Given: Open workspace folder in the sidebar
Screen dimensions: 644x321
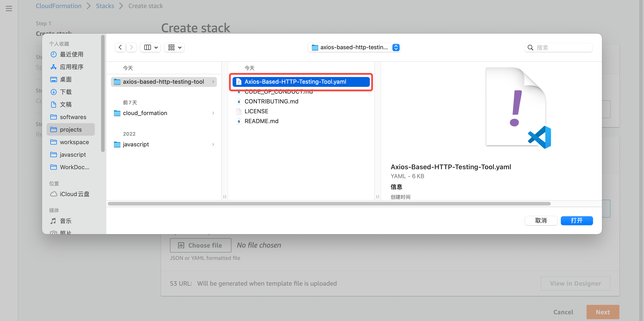Looking at the screenshot, I should pyautogui.click(x=70, y=142).
